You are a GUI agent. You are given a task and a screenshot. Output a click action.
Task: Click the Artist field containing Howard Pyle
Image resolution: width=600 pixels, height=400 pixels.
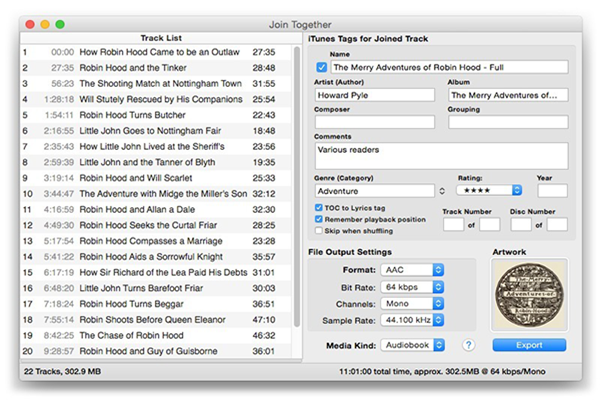tap(374, 95)
